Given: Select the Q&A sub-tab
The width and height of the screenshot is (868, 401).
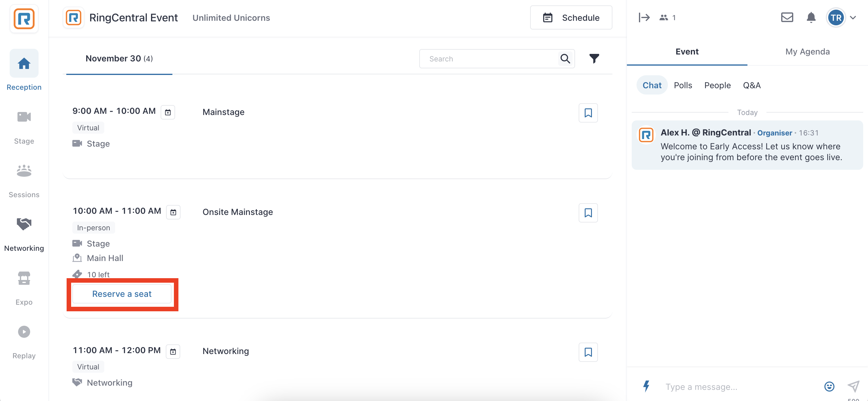Looking at the screenshot, I should (x=752, y=85).
